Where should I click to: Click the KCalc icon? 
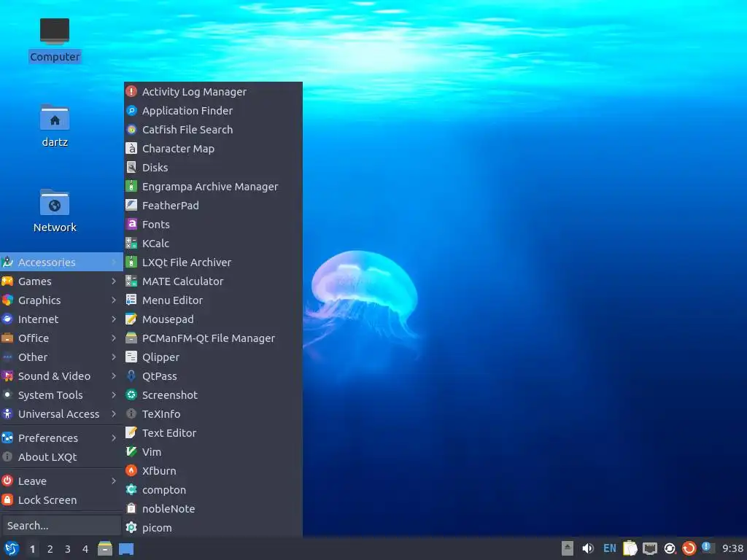[x=131, y=244]
